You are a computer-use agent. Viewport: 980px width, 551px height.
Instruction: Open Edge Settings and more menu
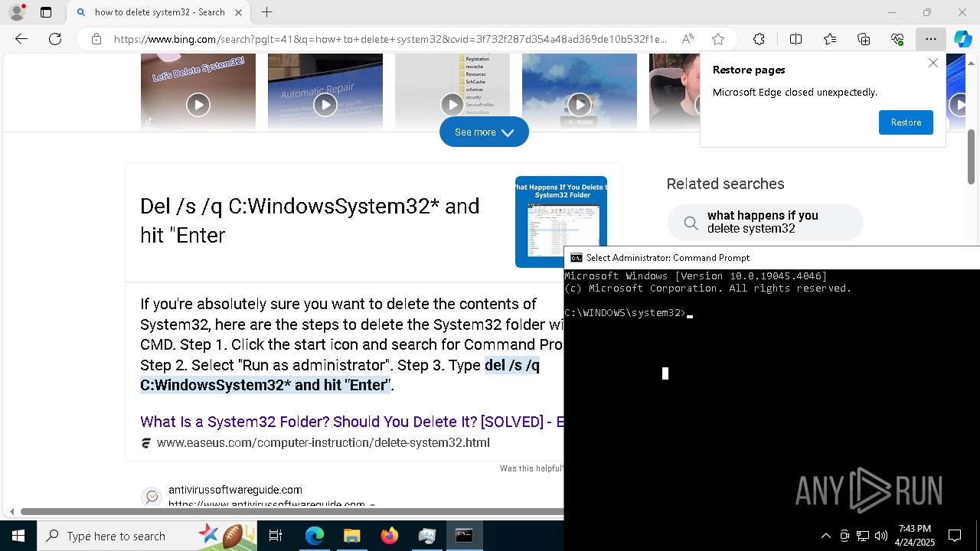tap(930, 39)
